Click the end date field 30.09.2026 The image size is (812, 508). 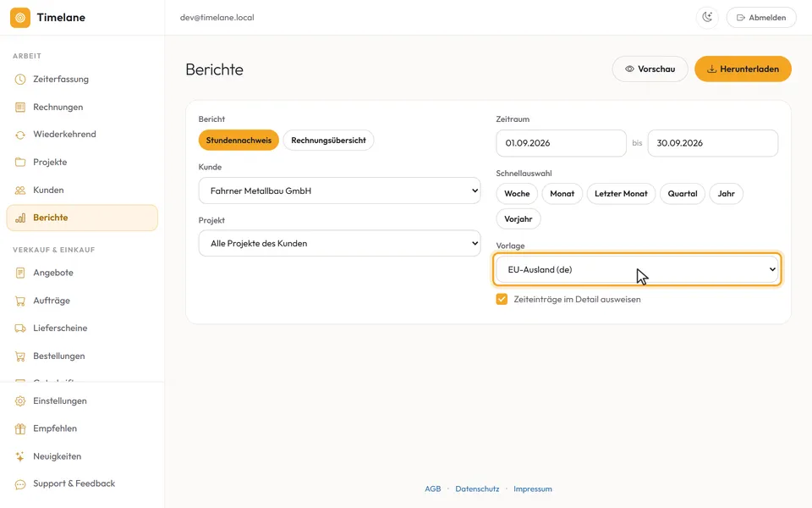(713, 143)
